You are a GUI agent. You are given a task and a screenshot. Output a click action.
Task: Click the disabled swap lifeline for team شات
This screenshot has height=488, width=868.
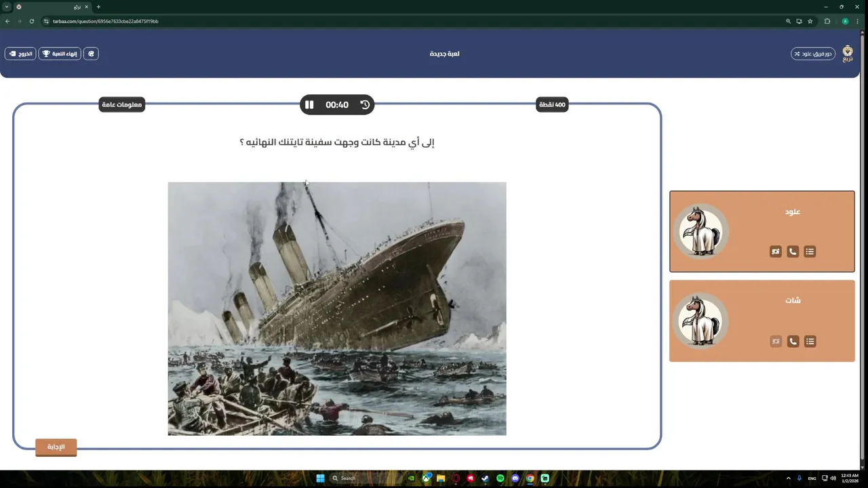pos(776,341)
